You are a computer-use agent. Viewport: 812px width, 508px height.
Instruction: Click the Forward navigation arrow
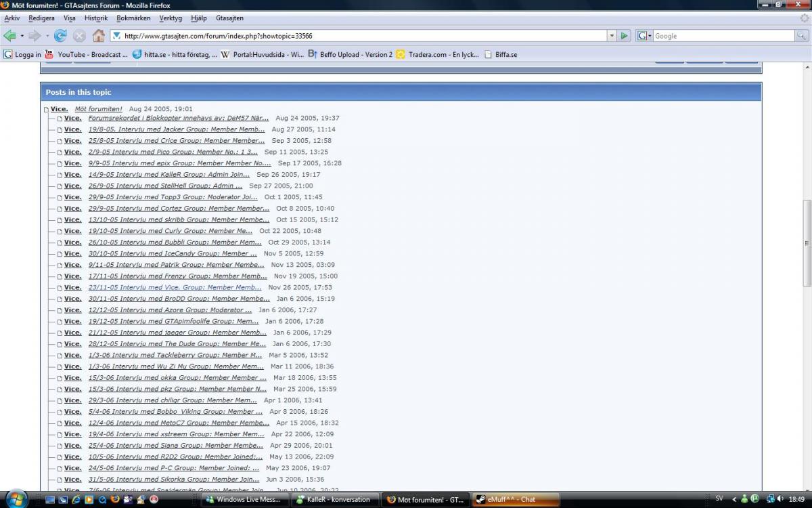click(34, 36)
